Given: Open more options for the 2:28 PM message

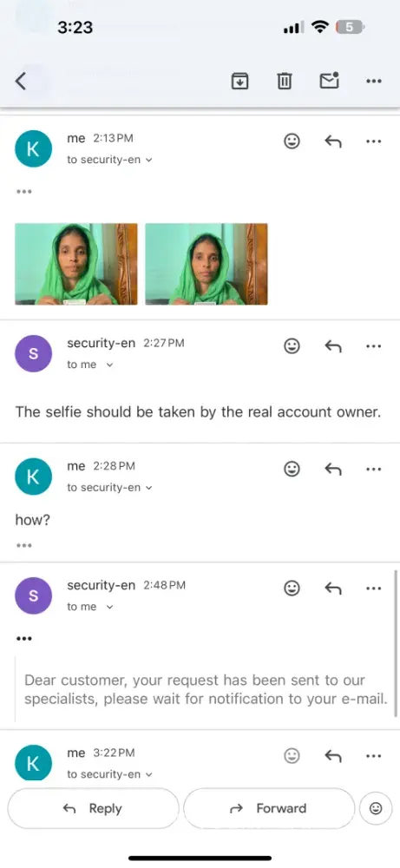Looking at the screenshot, I should 374,470.
